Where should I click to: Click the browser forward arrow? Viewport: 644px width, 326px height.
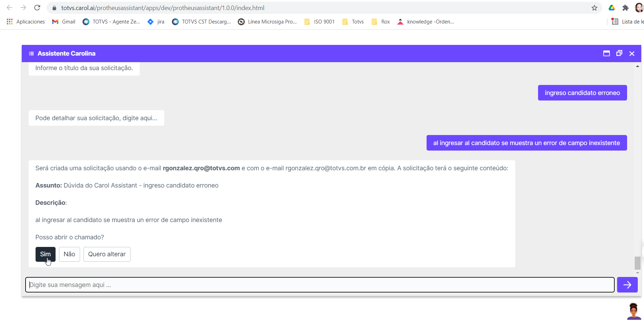click(x=23, y=8)
